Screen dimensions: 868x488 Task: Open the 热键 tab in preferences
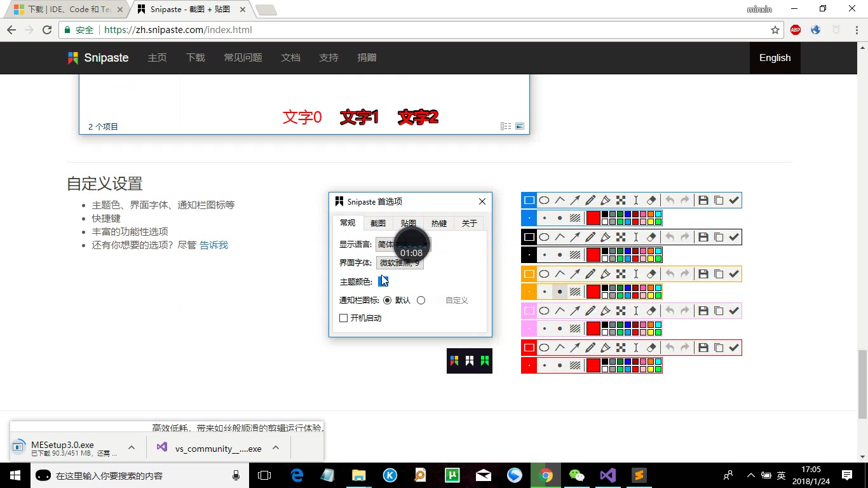pos(439,223)
